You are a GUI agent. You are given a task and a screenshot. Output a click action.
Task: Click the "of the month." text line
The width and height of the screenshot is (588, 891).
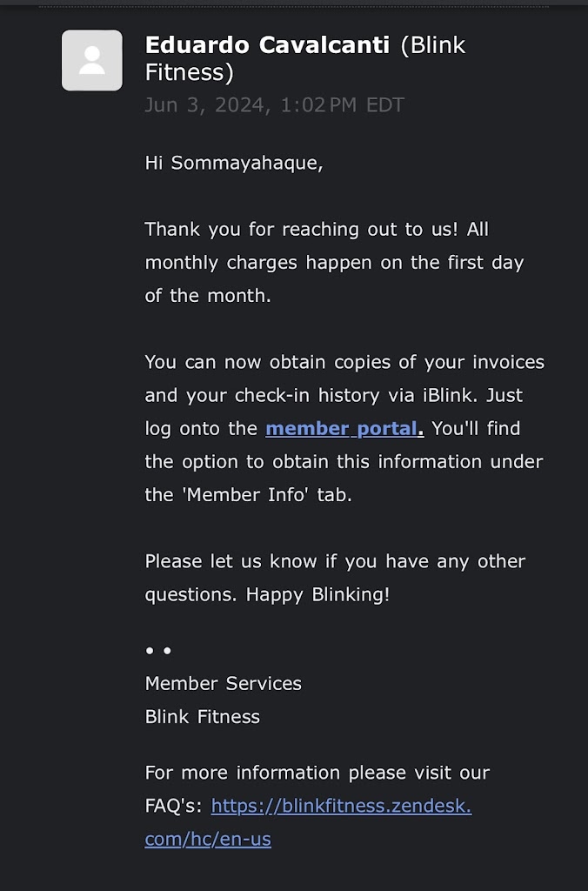click(207, 296)
